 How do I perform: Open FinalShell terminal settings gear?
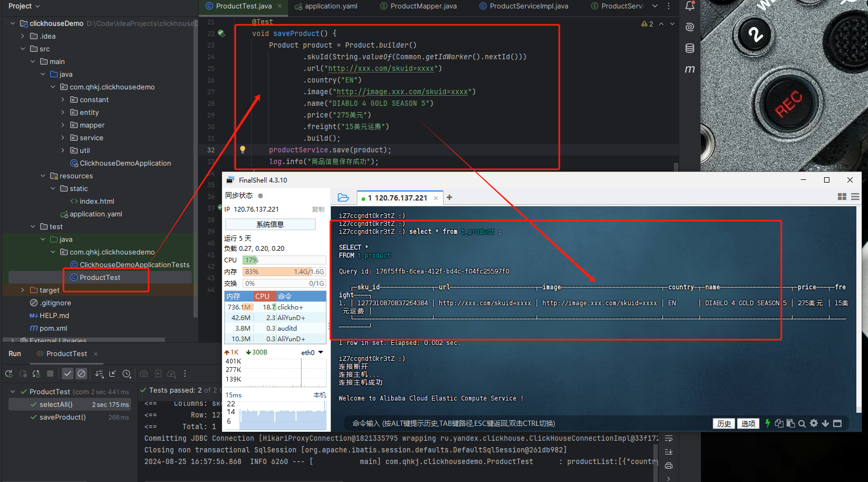(x=814, y=423)
